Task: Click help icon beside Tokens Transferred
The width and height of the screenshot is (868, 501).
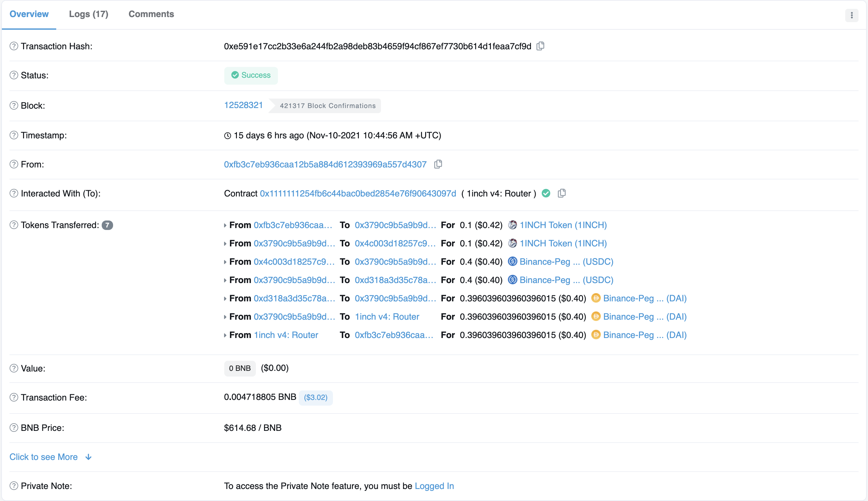Action: 14,225
